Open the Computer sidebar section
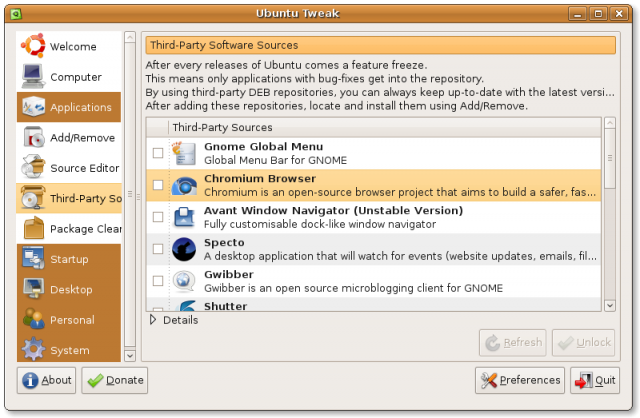This screenshot has width=640, height=418. 69,76
